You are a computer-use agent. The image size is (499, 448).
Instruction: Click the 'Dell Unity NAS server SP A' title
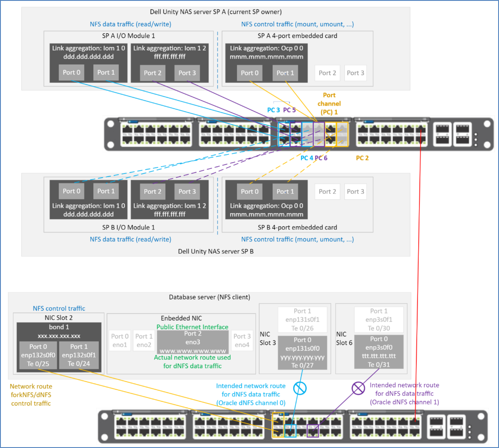click(x=216, y=12)
